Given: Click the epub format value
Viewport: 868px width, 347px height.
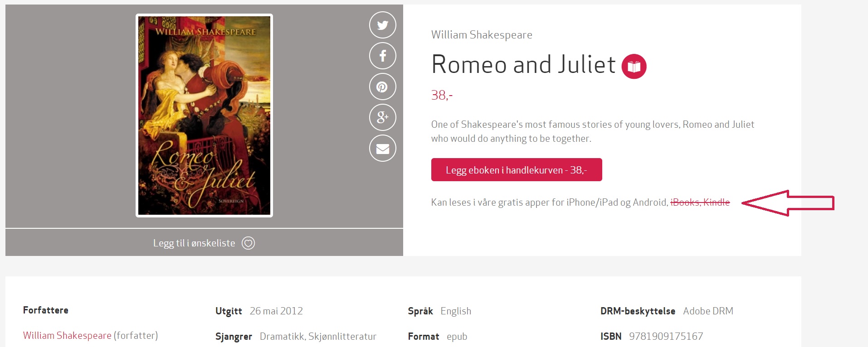Looking at the screenshot, I should point(456,337).
